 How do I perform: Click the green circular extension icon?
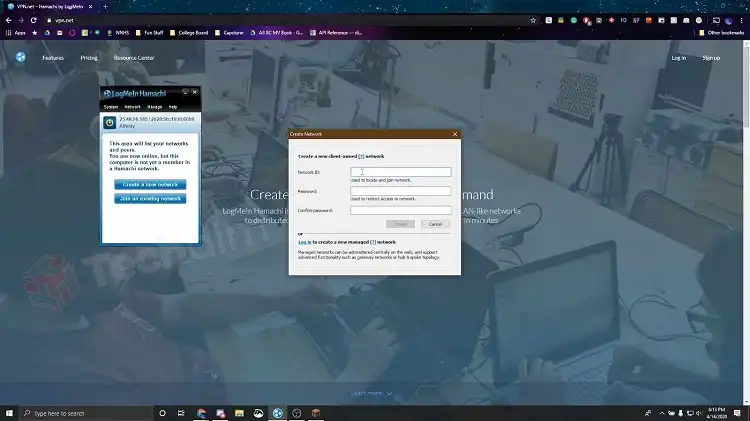tap(574, 20)
